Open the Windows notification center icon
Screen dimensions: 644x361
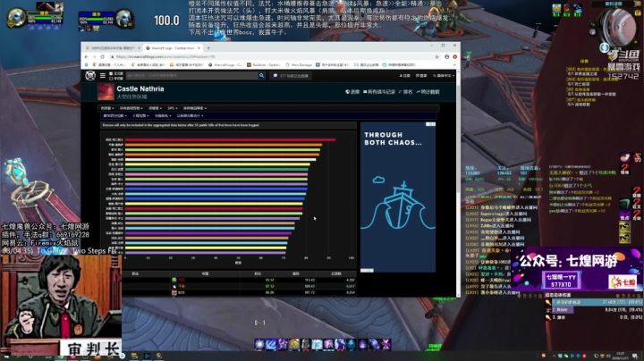coord(635,356)
